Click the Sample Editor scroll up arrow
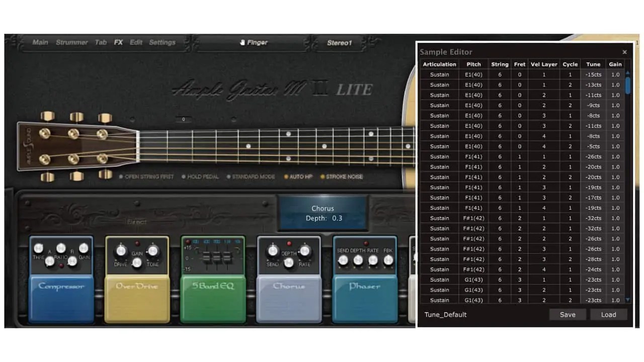The height and width of the screenshot is (362, 644). (x=627, y=73)
